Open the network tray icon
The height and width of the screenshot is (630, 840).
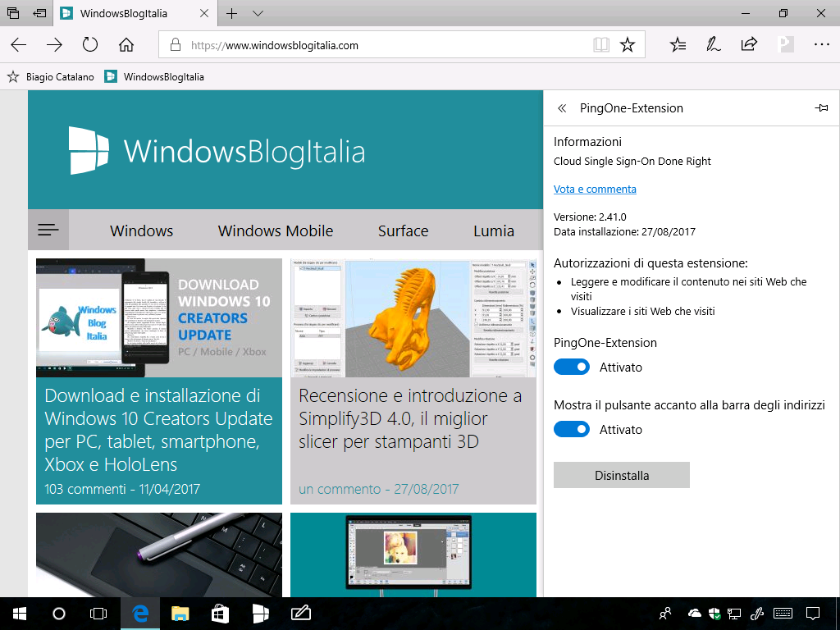(734, 614)
